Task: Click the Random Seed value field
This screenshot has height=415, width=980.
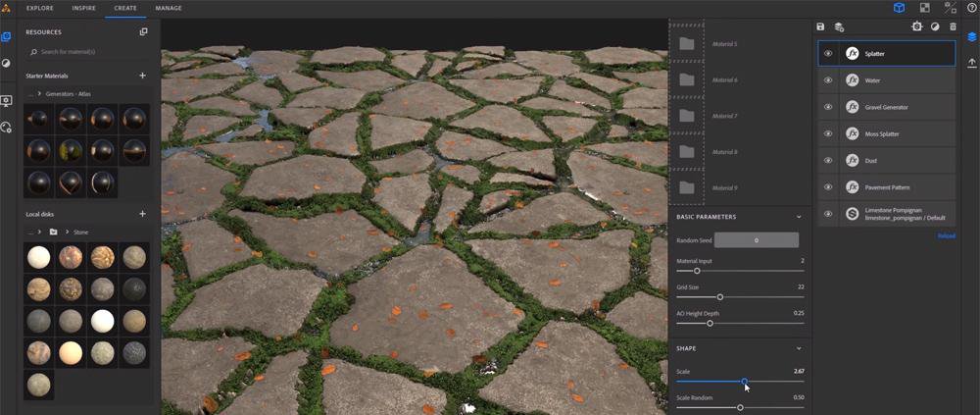Action: click(x=757, y=239)
